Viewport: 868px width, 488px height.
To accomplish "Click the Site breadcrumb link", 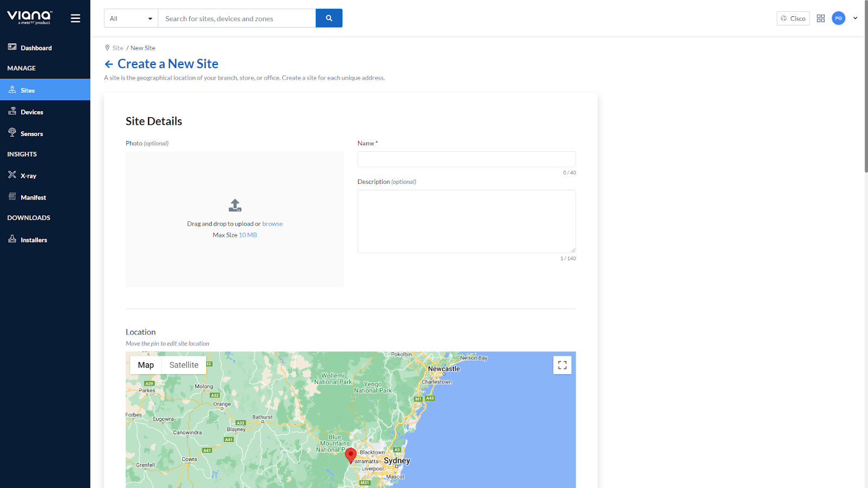I will [x=118, y=48].
